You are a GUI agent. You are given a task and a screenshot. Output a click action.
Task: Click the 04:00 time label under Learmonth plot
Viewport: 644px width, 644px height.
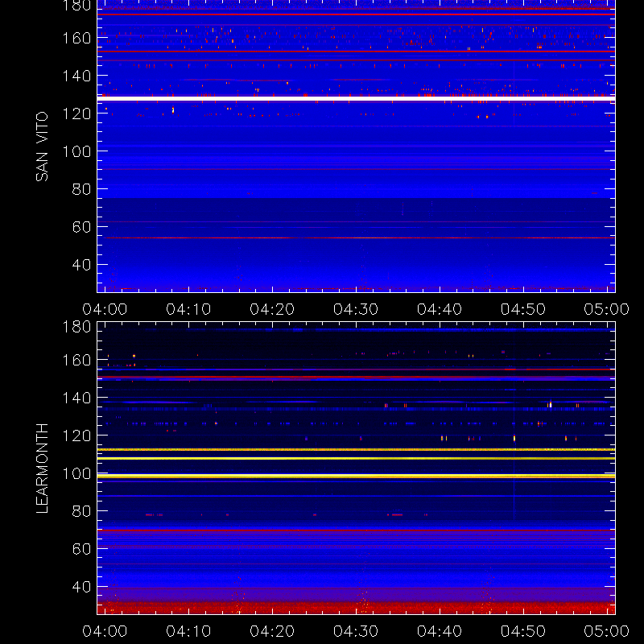point(105,631)
